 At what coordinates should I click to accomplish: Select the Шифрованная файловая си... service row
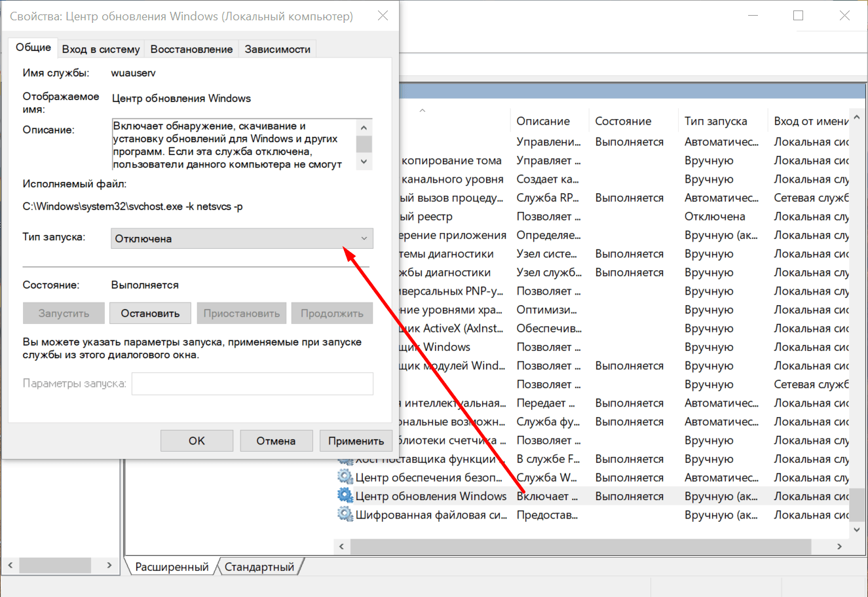click(593, 515)
